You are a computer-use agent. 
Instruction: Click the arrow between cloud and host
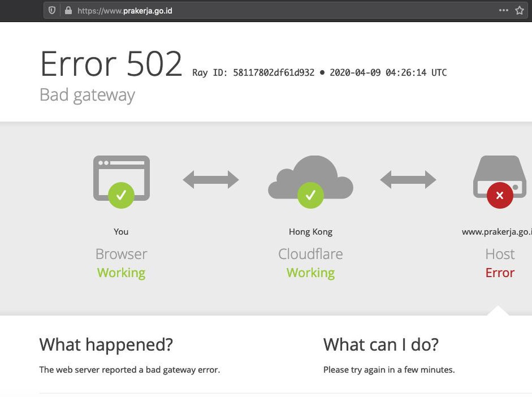408,180
